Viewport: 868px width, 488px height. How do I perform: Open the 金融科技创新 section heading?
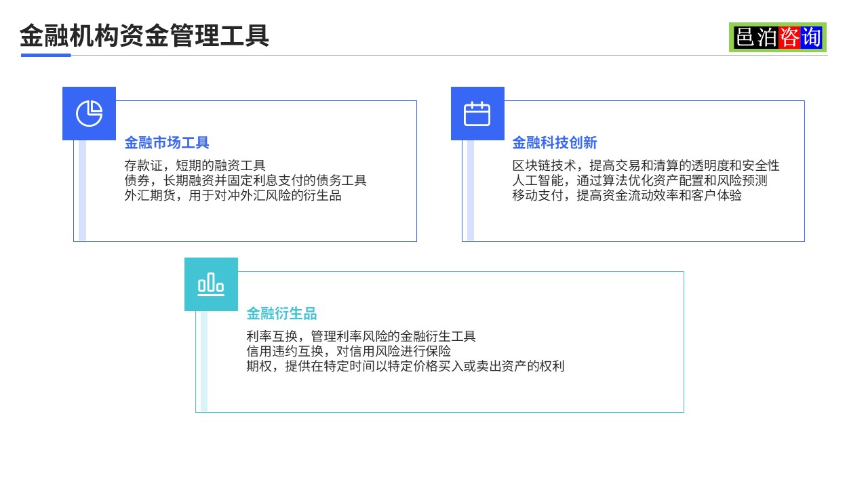click(555, 142)
